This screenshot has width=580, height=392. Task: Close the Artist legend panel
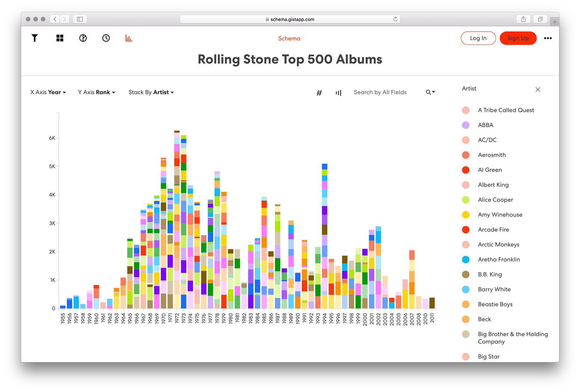click(538, 90)
